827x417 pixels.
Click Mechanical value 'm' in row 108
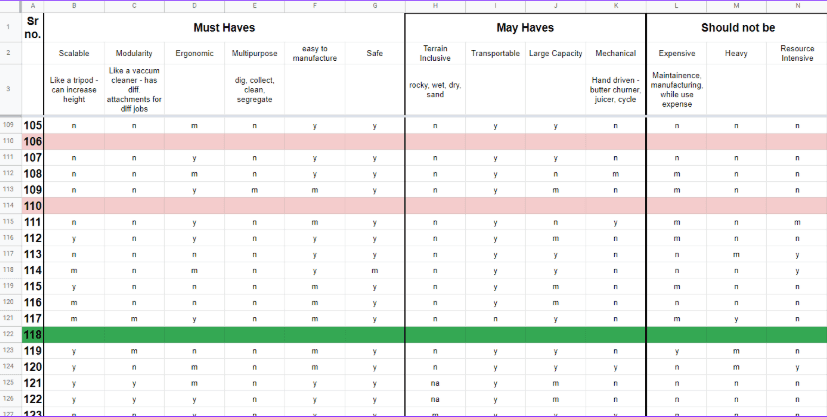click(x=616, y=174)
